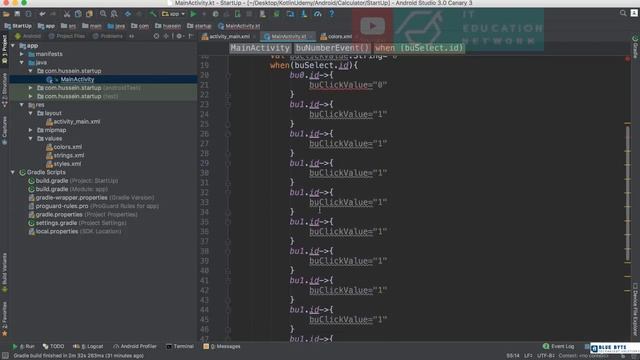Switch to colors.xml editor tab

click(x=337, y=37)
